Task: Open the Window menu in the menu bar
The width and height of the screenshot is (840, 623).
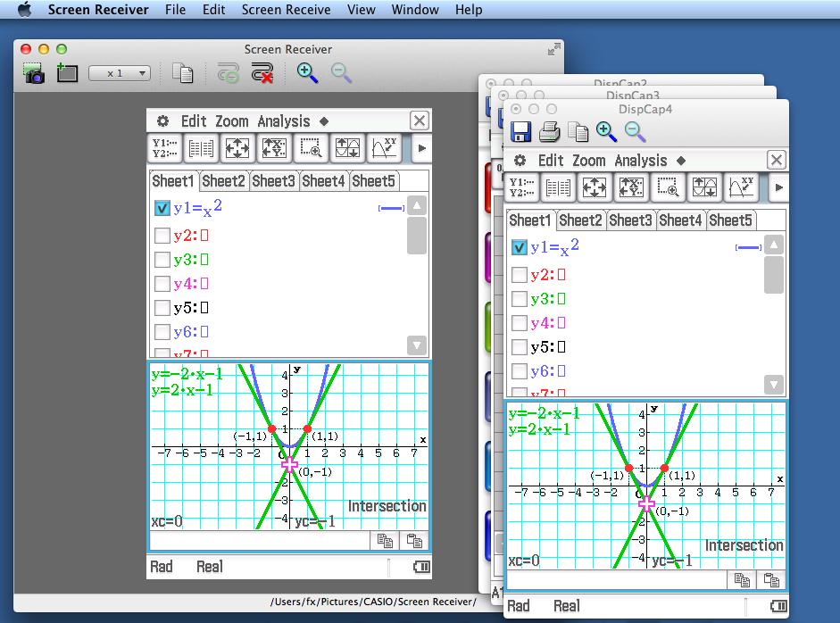Action: pos(415,10)
